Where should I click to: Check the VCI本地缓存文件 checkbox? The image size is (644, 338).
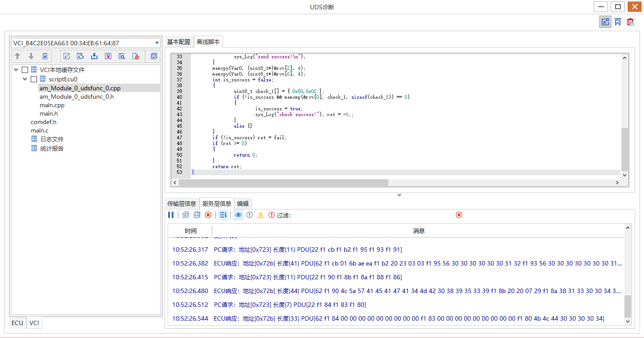(x=25, y=70)
